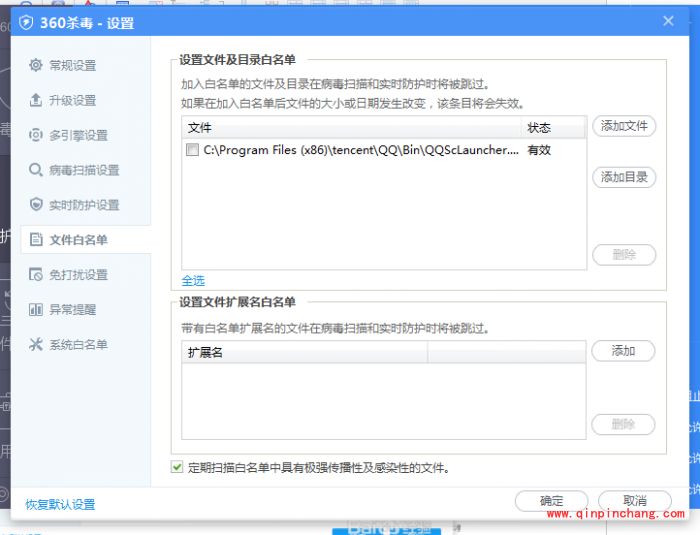Viewport: 700px width, 535px height.
Task: Click the 全选 link
Action: pos(193,280)
